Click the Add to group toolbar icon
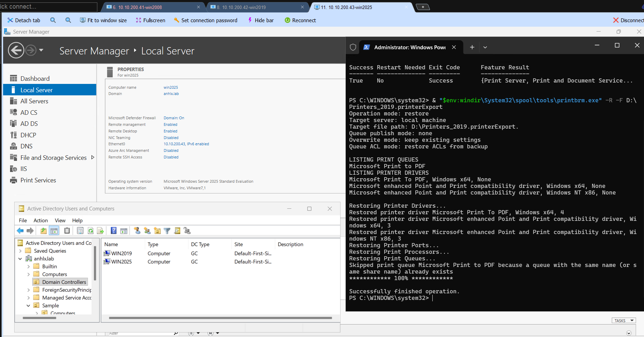 [187, 231]
